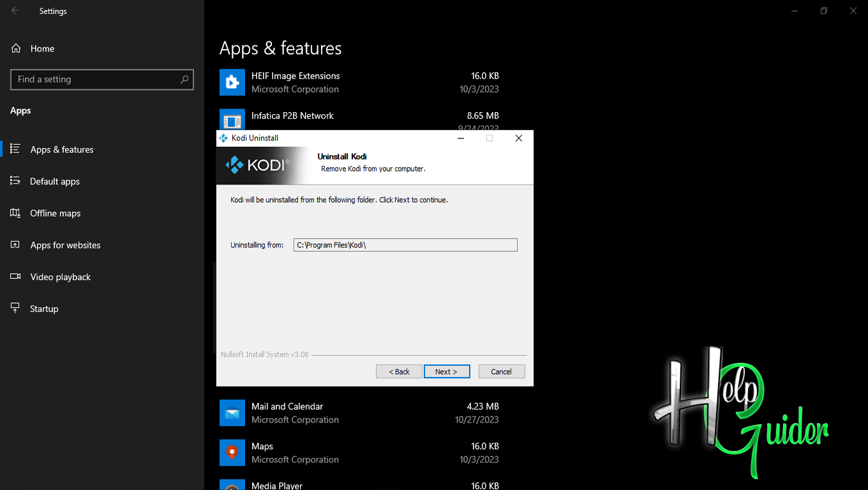This screenshot has height=490, width=868.
Task: Close the Kodi Uninstall dialog
Action: pos(519,138)
